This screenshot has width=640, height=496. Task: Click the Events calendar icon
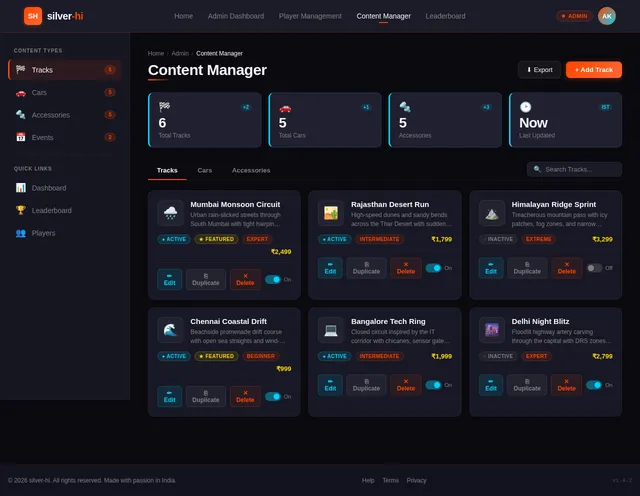(20, 138)
